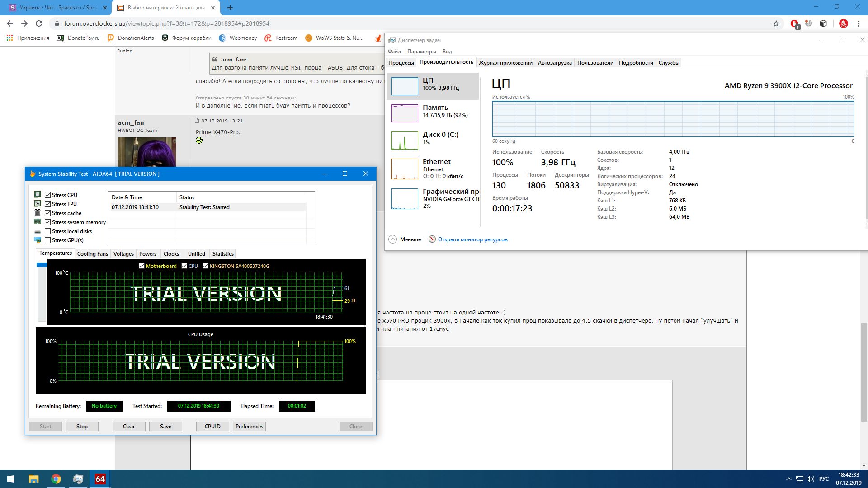
Task: Go back in Chrome browser history
Action: pos(10,23)
